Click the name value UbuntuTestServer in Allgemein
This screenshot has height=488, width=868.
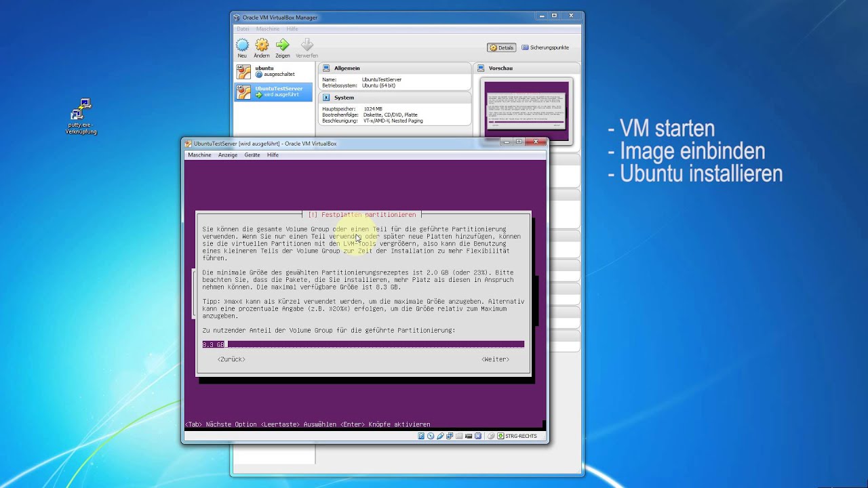[x=382, y=79]
